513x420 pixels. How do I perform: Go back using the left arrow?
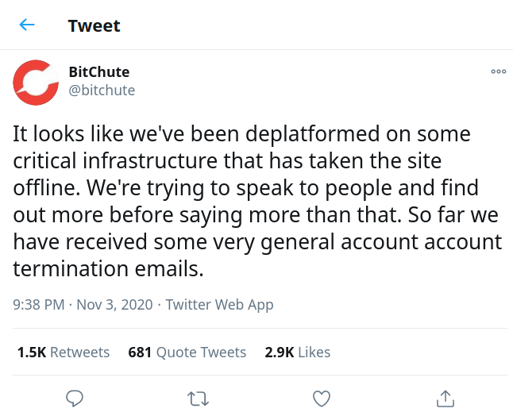click(27, 25)
